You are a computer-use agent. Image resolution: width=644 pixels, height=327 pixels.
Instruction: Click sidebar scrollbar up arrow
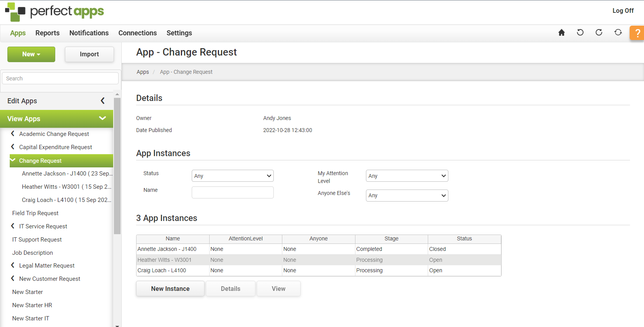(x=117, y=94)
